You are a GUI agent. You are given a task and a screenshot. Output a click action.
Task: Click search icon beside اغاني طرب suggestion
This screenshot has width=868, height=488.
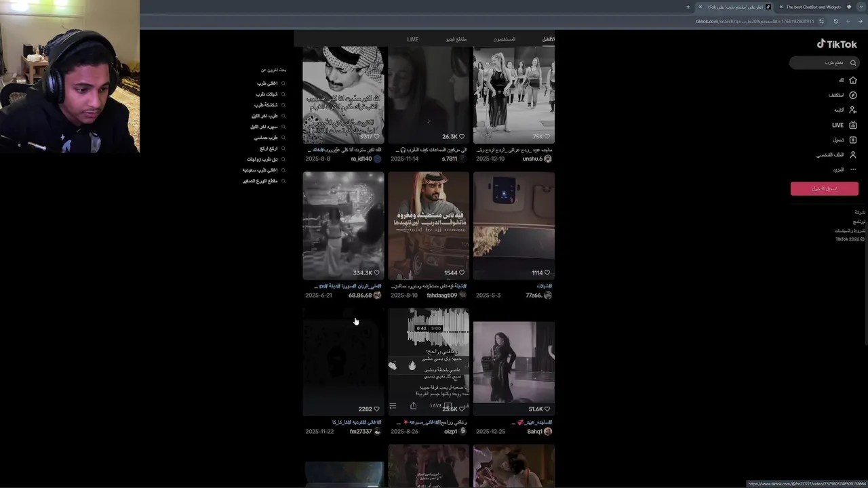[x=283, y=83]
